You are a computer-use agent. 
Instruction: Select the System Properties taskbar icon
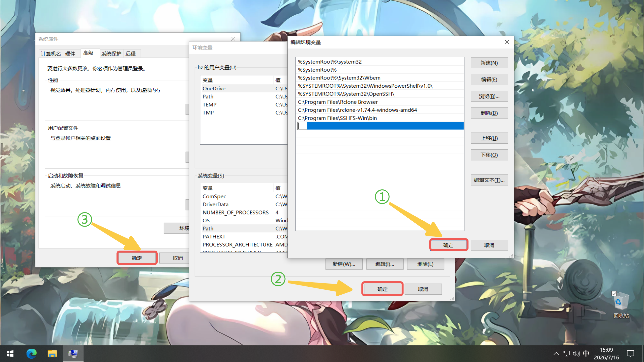point(73,354)
